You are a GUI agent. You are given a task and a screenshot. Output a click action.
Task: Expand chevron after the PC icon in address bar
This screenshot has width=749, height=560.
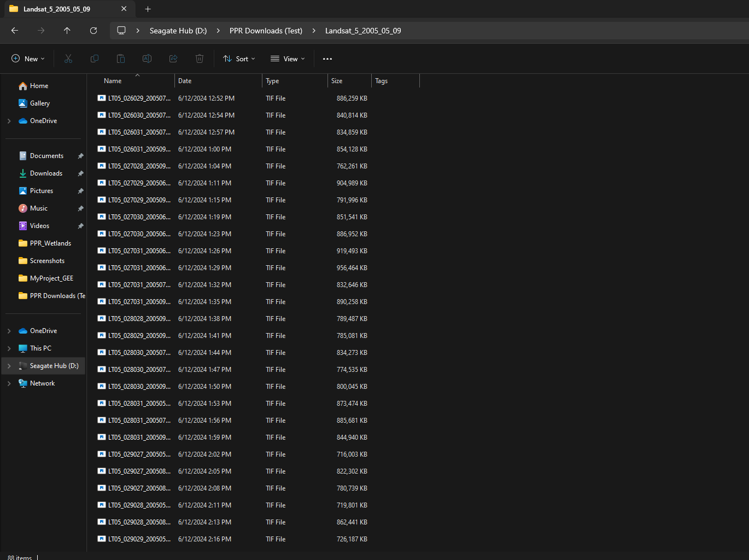[138, 31]
